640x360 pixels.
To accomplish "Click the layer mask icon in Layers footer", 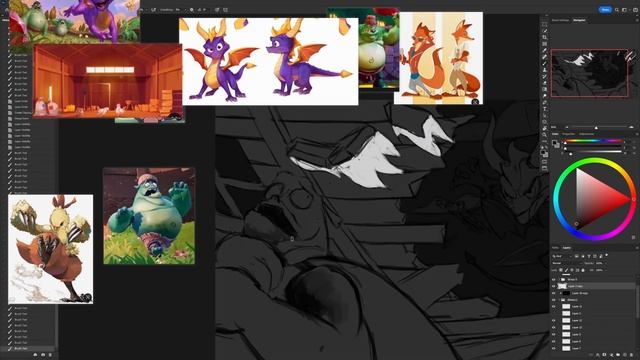I will tap(604, 355).
